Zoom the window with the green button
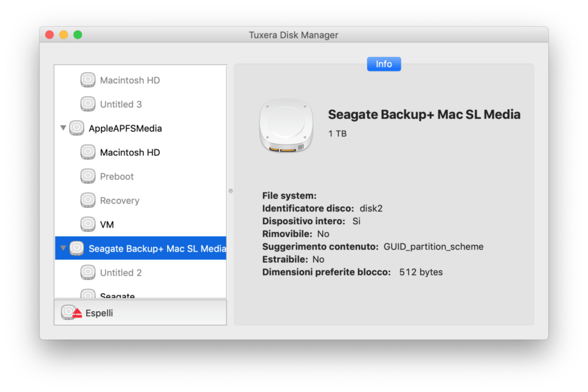Image resolution: width=588 pixels, height=392 pixels. point(78,35)
